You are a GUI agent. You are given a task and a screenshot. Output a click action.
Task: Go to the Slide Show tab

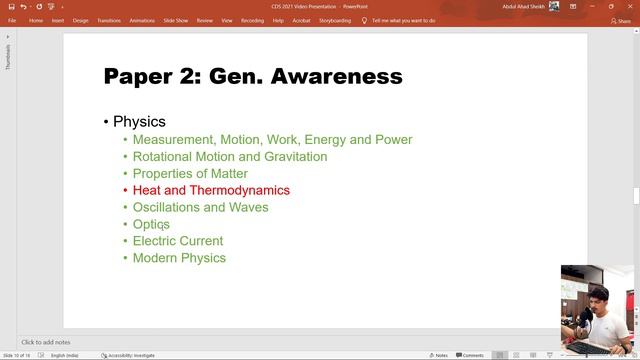176,20
